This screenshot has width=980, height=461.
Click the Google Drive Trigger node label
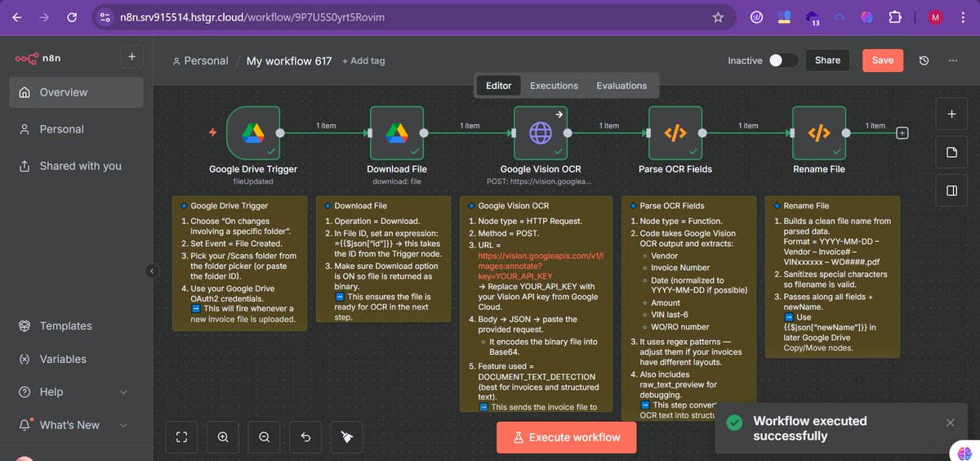click(x=253, y=169)
